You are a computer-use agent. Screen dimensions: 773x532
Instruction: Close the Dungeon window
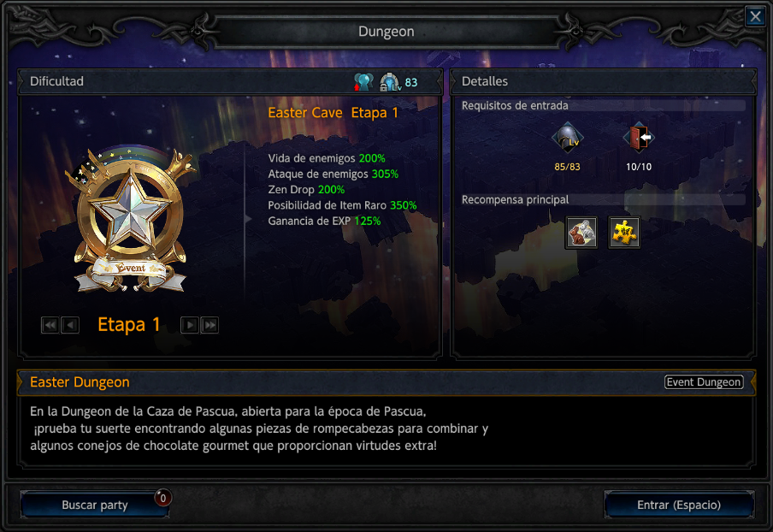pyautogui.click(x=755, y=17)
